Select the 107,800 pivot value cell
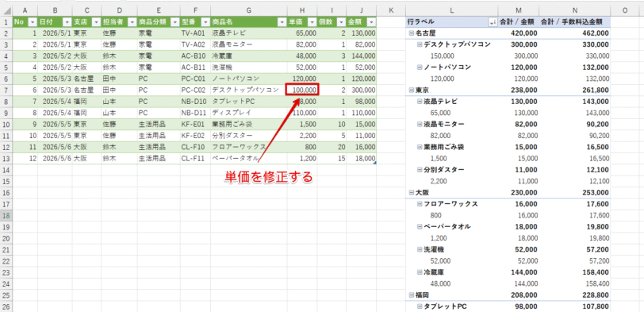Screen dimensions: 644x312 click(x=574, y=306)
